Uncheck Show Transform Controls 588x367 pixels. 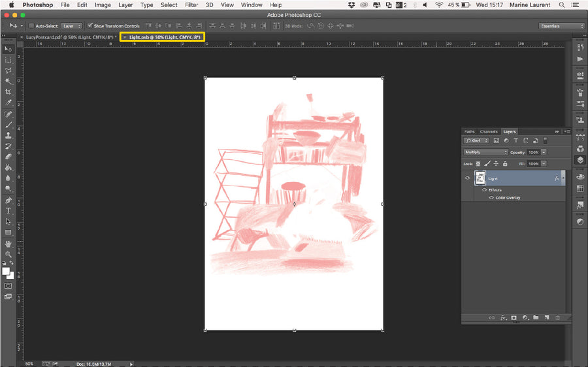[x=90, y=26]
